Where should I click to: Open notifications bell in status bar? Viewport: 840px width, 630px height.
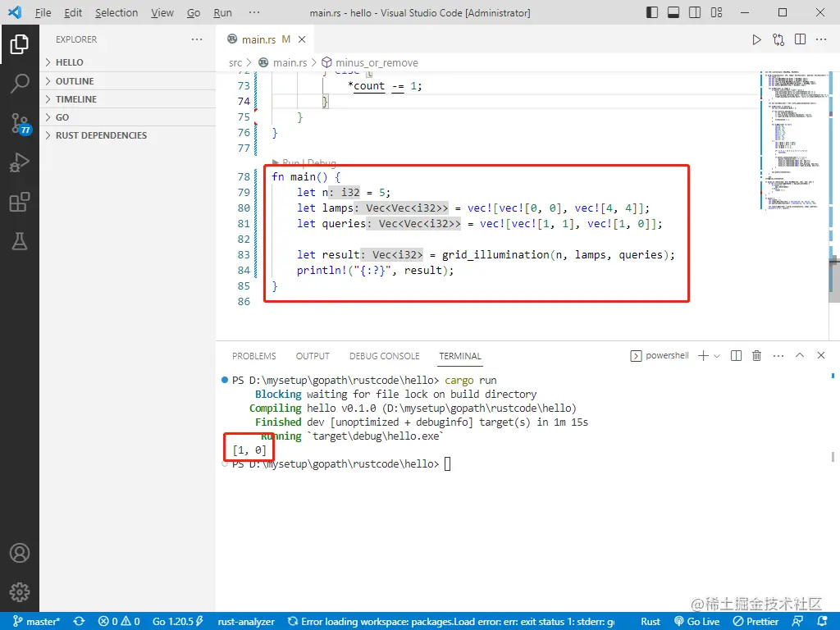pyautogui.click(x=823, y=622)
